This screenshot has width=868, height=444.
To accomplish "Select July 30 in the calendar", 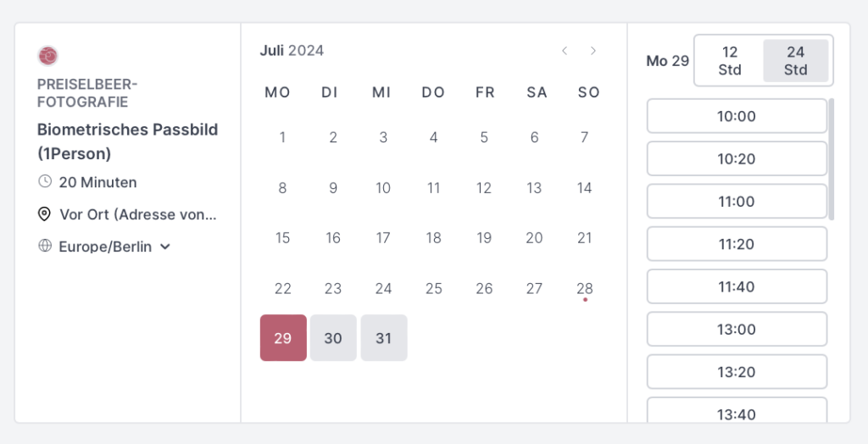I will point(333,338).
